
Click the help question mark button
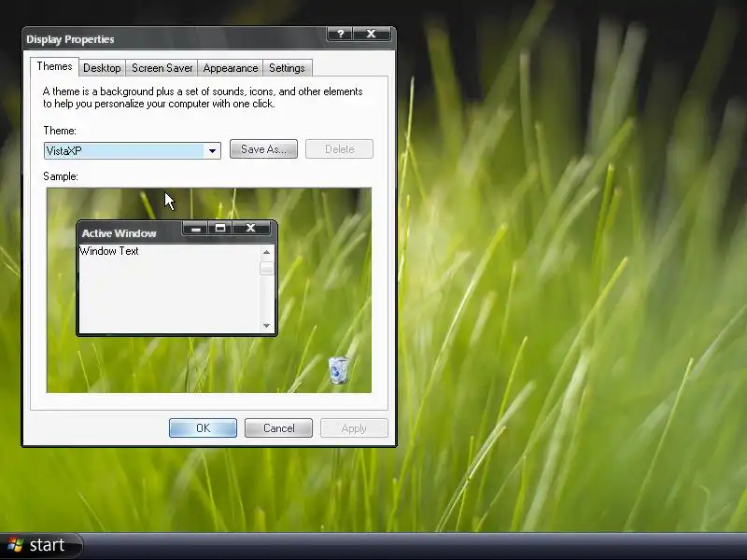pos(340,34)
